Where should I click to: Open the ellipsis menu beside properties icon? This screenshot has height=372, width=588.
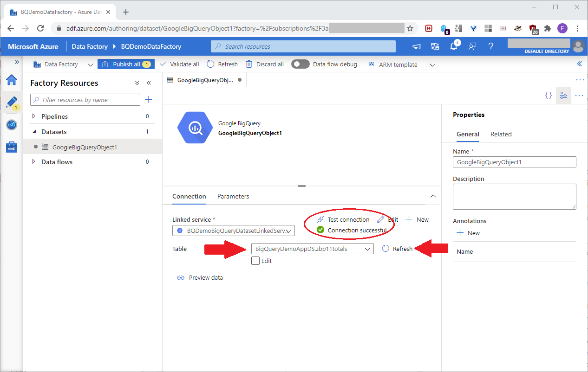point(579,96)
